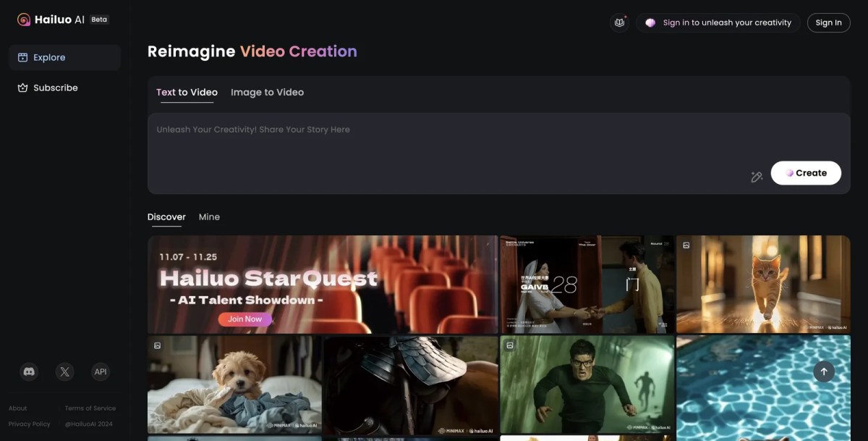Click the Sign In button
Image resolution: width=868 pixels, height=441 pixels.
(x=828, y=22)
